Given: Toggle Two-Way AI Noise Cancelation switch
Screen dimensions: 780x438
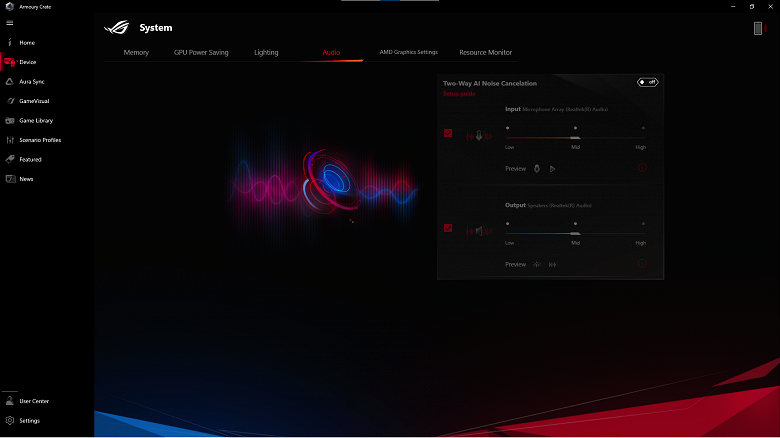Looking at the screenshot, I should [648, 82].
